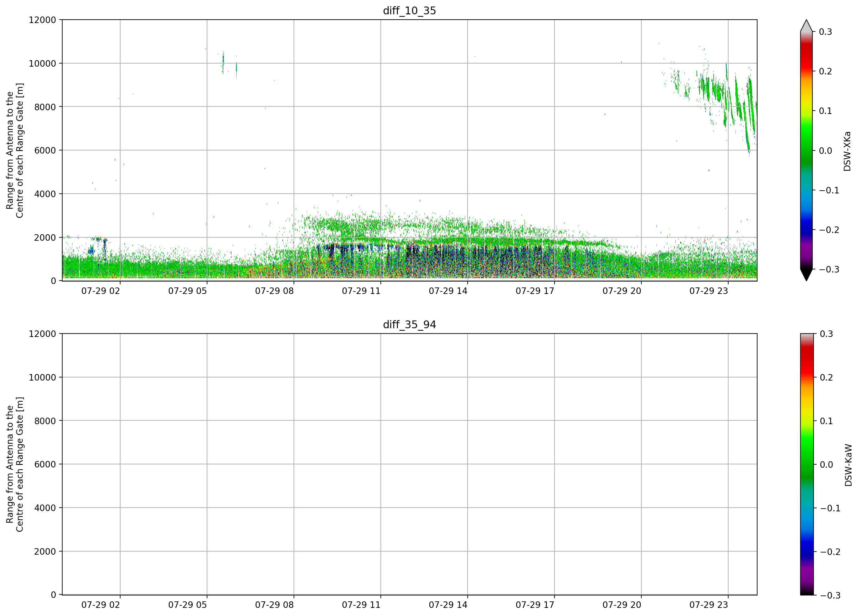Click the 6000 range tick on bottom plot
Screen dimensions: 859x616
tap(45, 464)
